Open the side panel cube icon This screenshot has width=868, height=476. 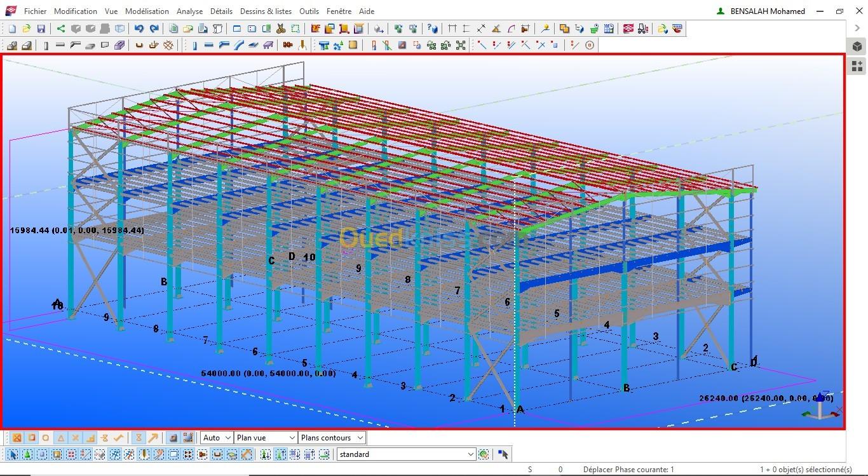tap(857, 47)
